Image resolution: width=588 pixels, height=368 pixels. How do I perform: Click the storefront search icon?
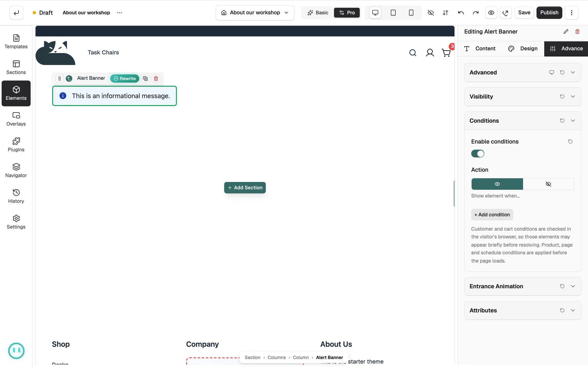(413, 53)
